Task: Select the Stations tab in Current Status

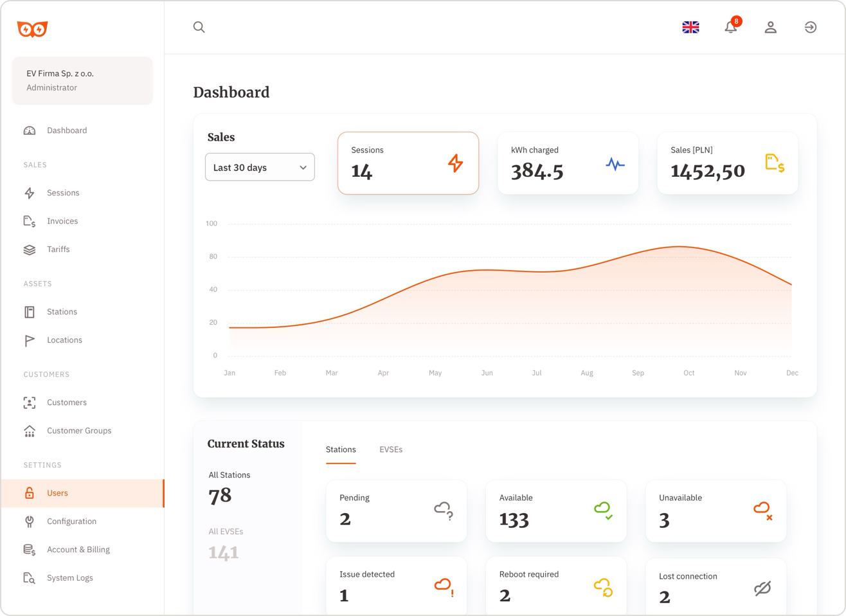Action: (x=341, y=449)
